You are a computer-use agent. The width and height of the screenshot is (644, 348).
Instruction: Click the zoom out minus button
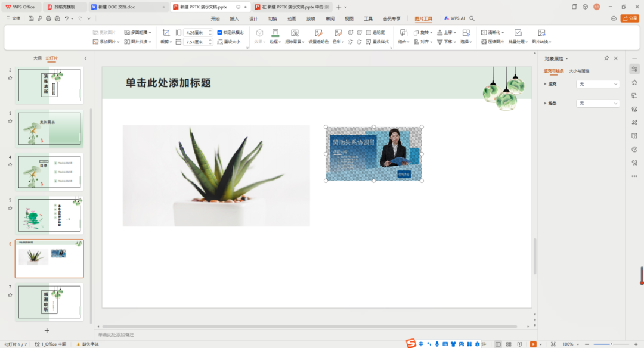587,344
